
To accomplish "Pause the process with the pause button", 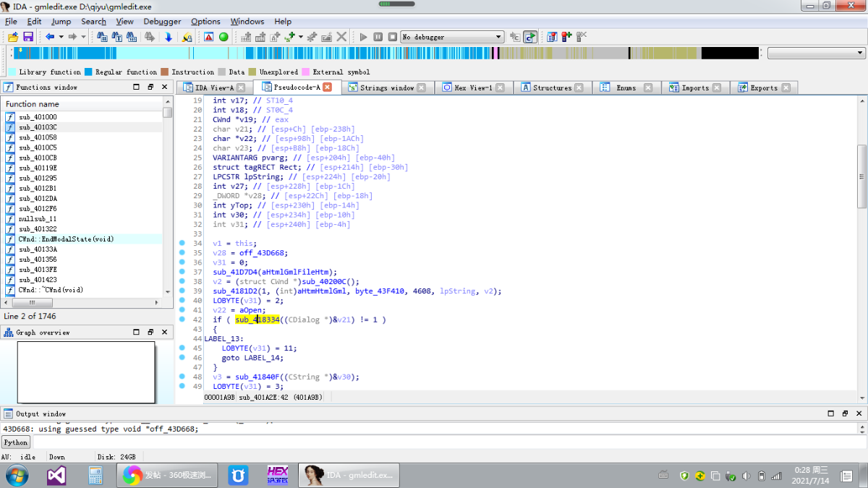I will pos(378,37).
